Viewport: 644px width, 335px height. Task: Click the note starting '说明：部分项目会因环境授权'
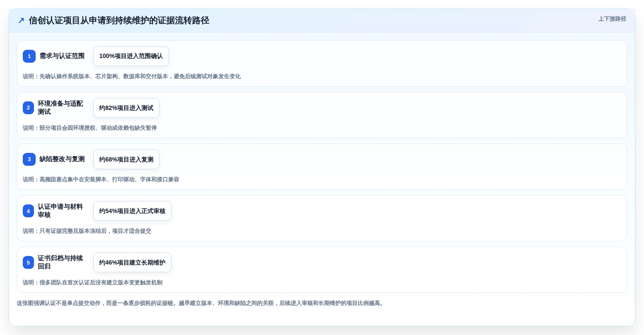click(90, 128)
